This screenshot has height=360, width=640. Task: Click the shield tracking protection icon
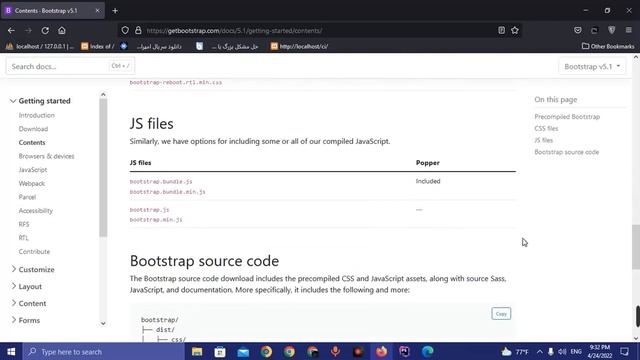pos(125,31)
